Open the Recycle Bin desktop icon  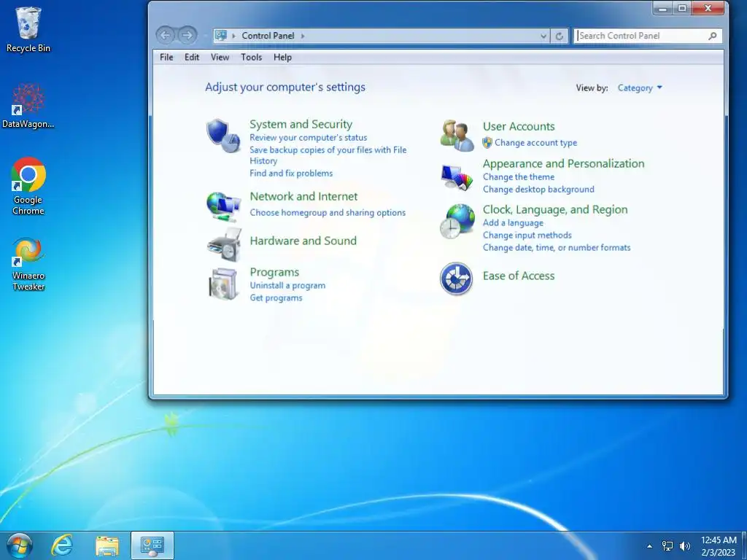tap(28, 29)
